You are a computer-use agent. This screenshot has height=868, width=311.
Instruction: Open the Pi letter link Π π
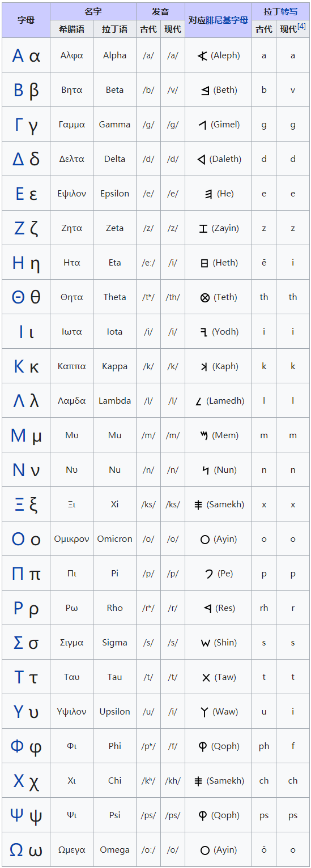click(26, 574)
